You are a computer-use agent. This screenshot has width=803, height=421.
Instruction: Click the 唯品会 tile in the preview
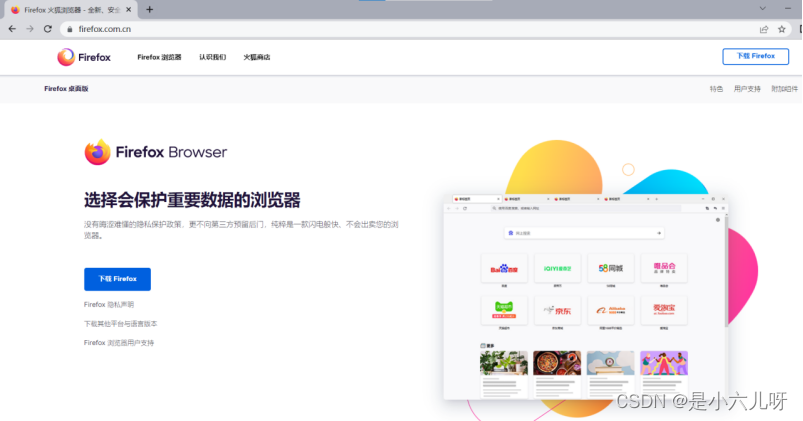[x=664, y=268]
